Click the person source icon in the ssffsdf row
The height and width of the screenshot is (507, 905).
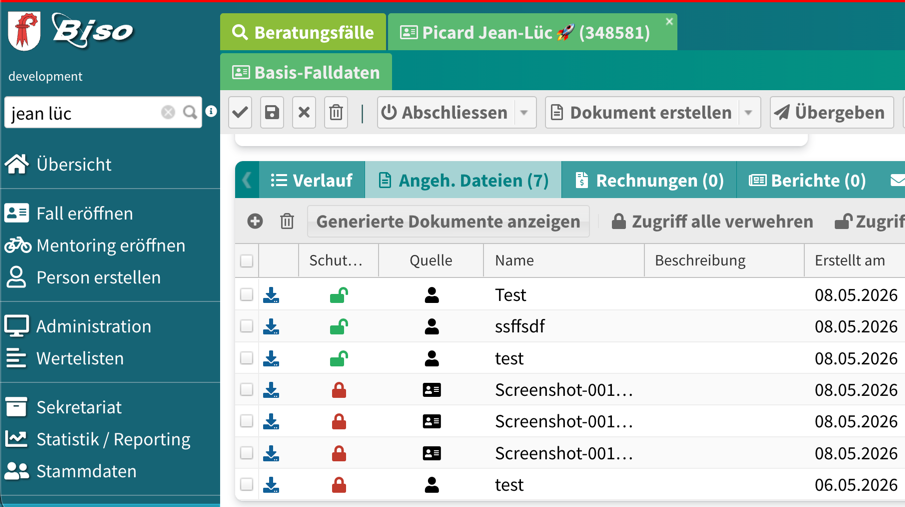pos(432,327)
